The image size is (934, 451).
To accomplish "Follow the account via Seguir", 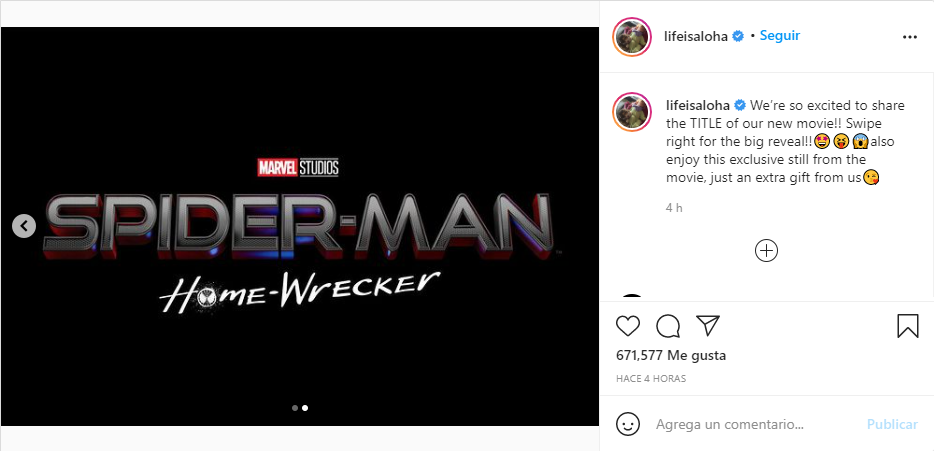I will click(x=779, y=36).
